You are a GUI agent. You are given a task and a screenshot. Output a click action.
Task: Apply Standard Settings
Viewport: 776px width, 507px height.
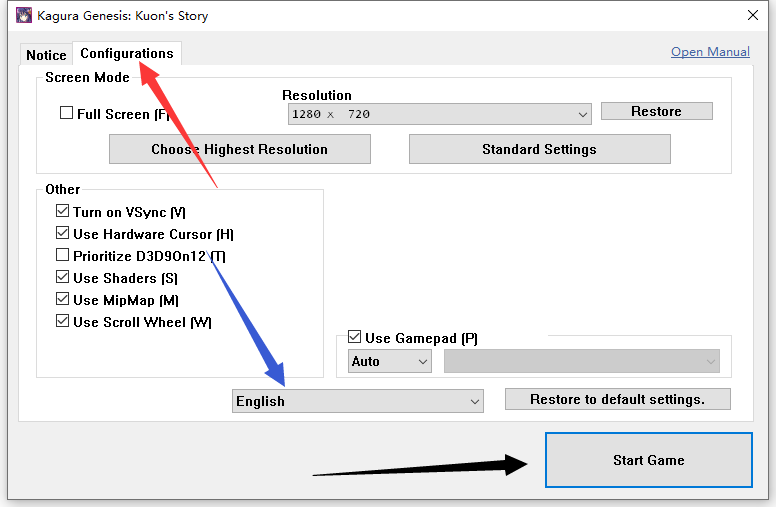[539, 149]
